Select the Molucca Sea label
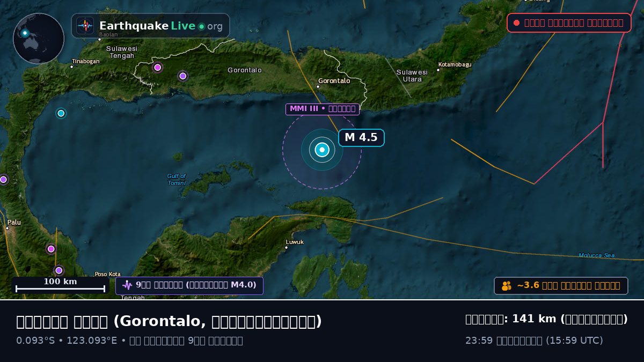 pyautogui.click(x=597, y=255)
